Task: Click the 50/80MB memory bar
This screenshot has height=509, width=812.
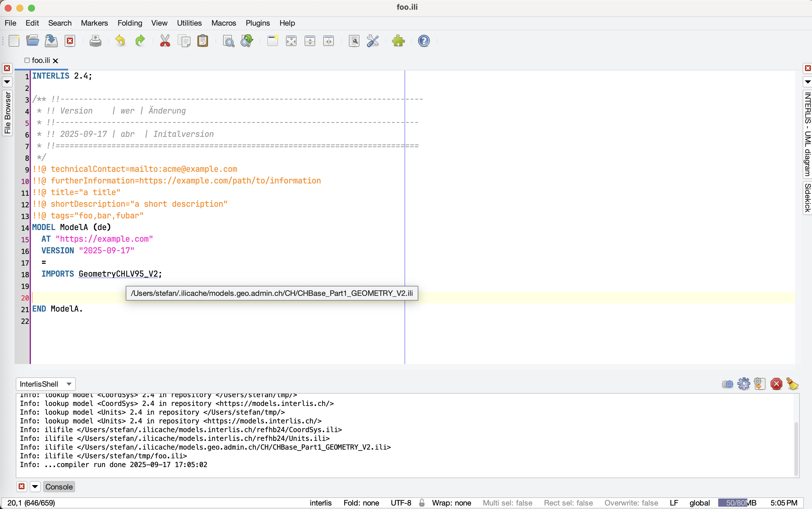Action: point(737,503)
